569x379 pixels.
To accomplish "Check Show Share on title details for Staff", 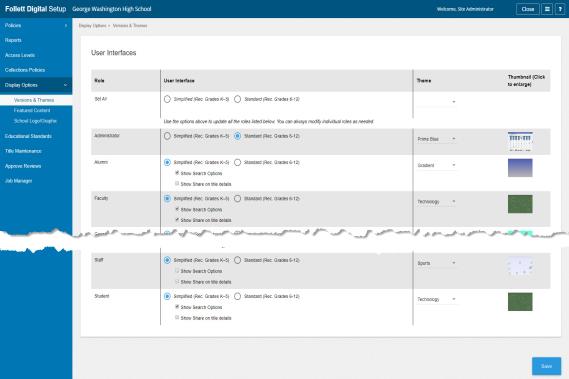I will point(177,281).
